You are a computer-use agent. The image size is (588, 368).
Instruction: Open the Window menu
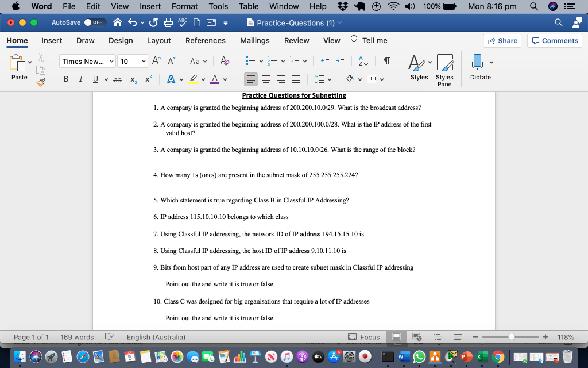[x=284, y=6]
